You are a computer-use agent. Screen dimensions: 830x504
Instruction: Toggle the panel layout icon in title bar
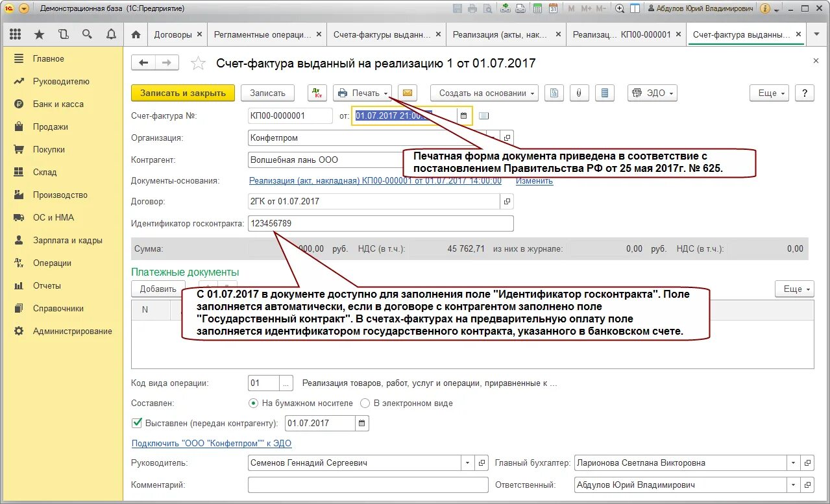[x=635, y=8]
